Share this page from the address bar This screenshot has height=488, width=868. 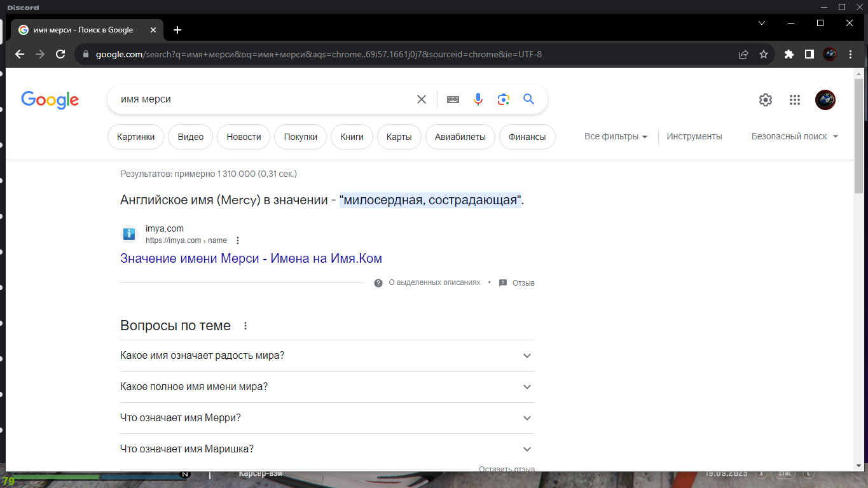click(x=743, y=54)
